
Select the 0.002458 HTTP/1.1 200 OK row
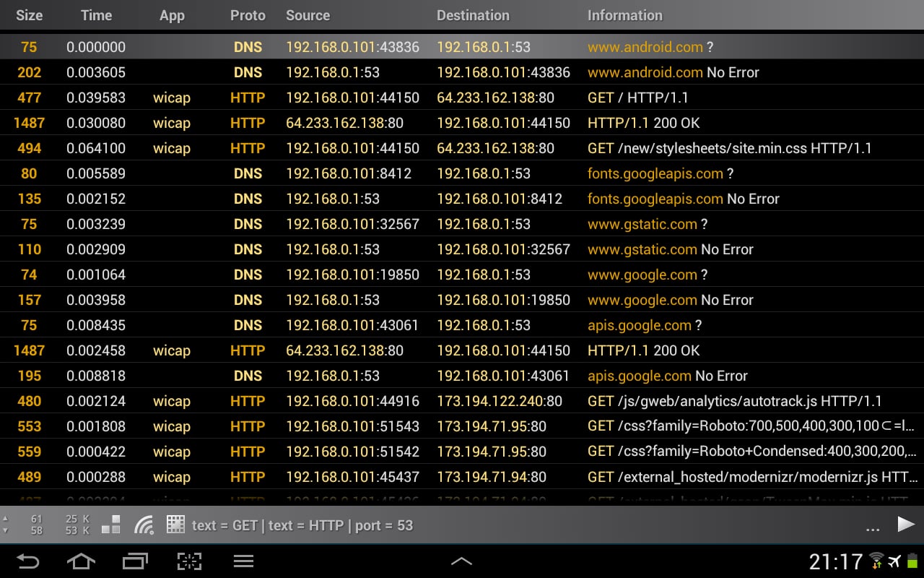pyautogui.click(x=462, y=350)
